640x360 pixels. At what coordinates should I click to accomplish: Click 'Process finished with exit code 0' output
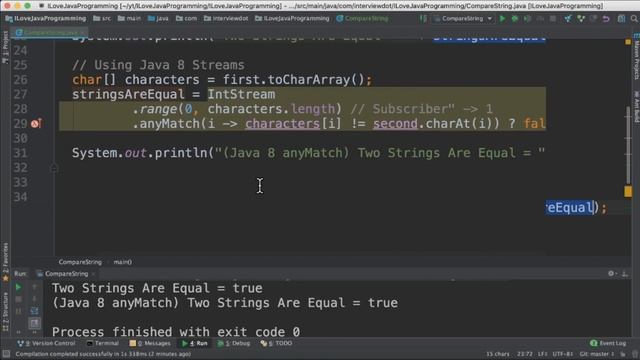176,332
